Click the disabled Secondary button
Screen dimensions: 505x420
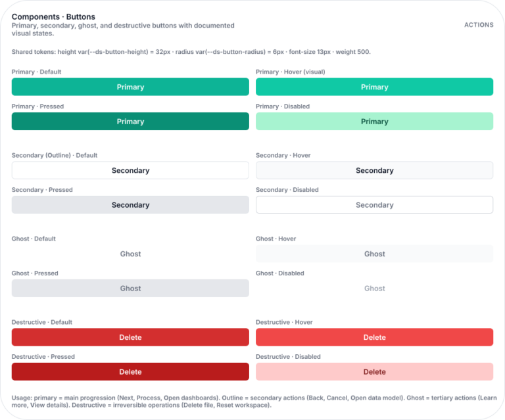(374, 205)
